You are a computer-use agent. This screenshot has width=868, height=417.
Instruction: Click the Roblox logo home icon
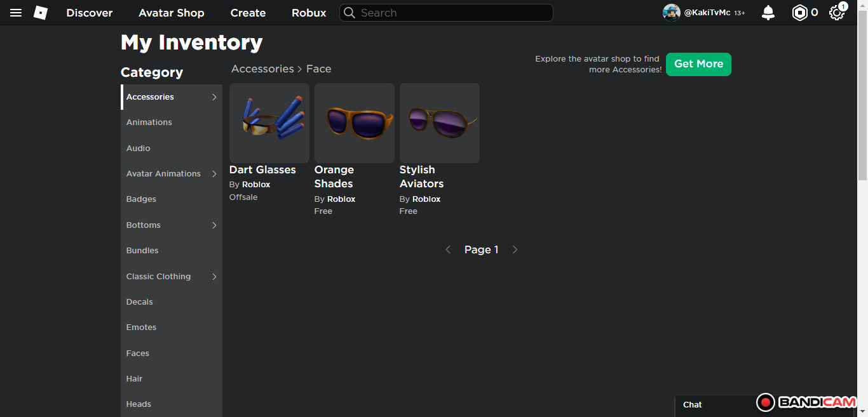41,13
